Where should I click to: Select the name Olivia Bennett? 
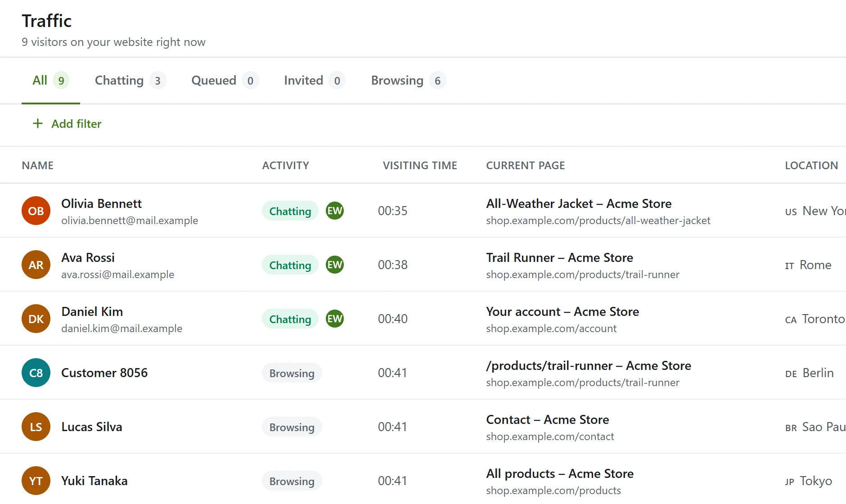101,204
